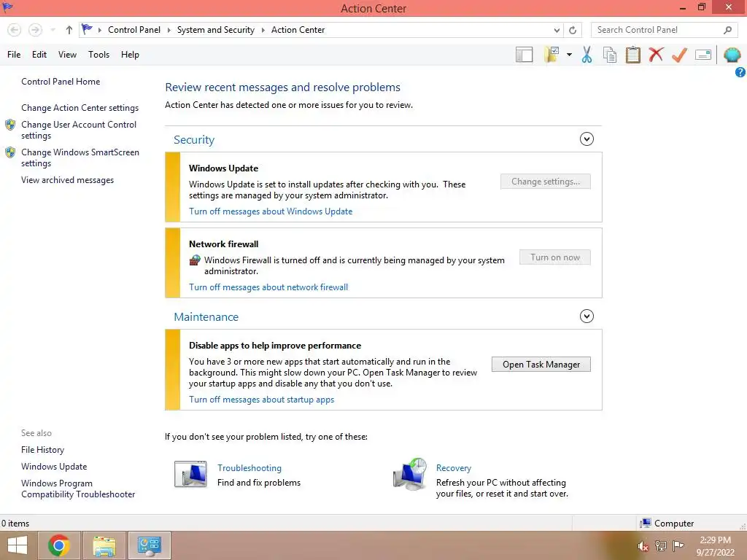
Task: Launch Google Chrome from the taskbar
Action: (59, 545)
